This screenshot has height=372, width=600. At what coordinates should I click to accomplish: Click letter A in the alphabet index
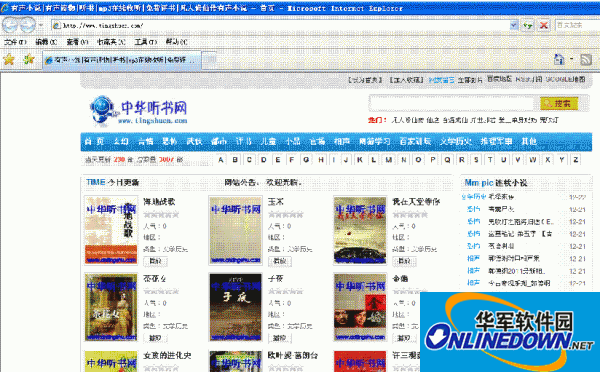point(221,160)
